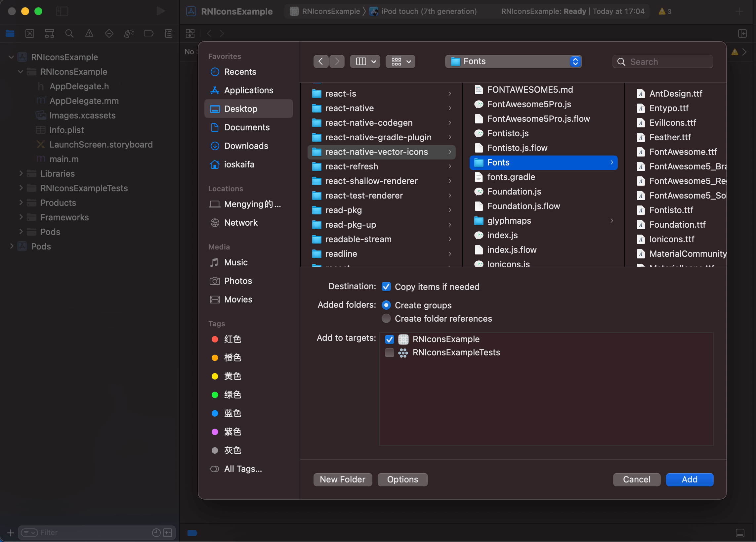Image resolution: width=756 pixels, height=542 pixels.
Task: Show the issue navigator warning icon
Action: [x=89, y=33]
